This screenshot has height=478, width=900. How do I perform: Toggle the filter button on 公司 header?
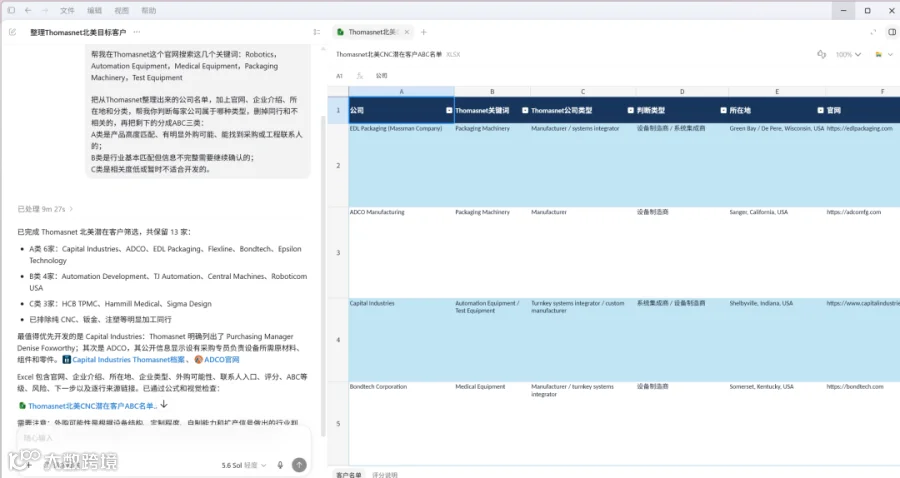click(449, 110)
